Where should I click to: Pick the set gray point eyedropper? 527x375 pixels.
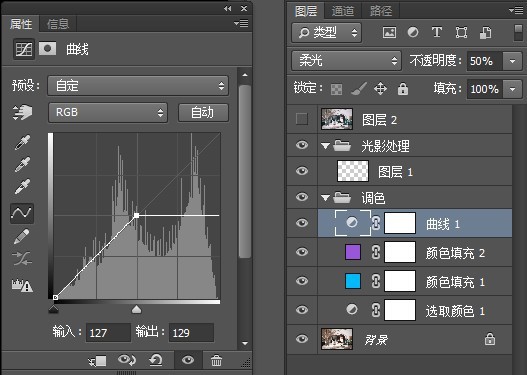(22, 164)
